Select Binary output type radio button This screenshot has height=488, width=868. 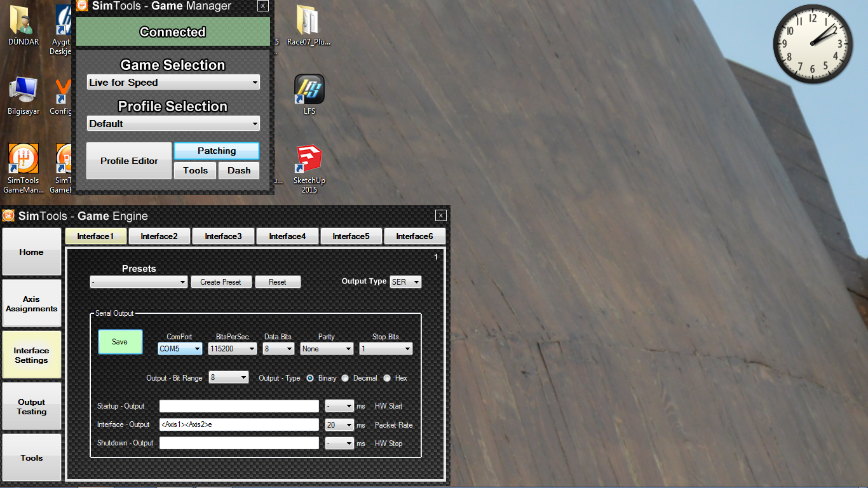coord(310,378)
